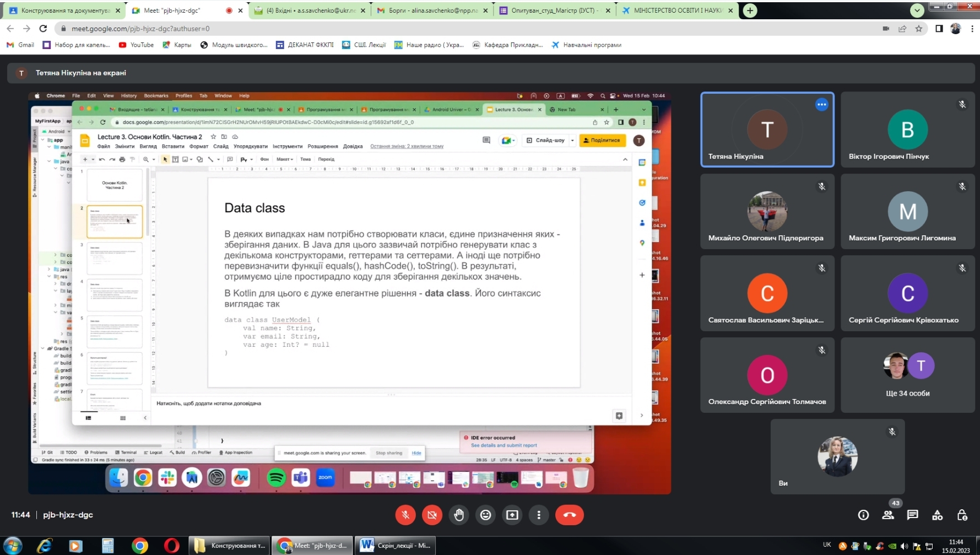The height and width of the screenshot is (555, 980).
Task: Open a new Chrome tab
Action: (750, 10)
